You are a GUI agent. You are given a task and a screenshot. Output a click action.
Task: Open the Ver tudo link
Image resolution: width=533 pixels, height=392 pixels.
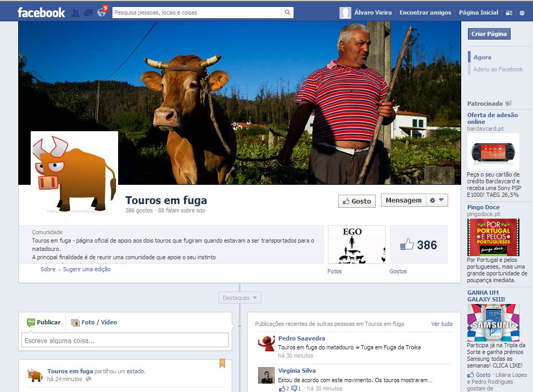coord(441,324)
